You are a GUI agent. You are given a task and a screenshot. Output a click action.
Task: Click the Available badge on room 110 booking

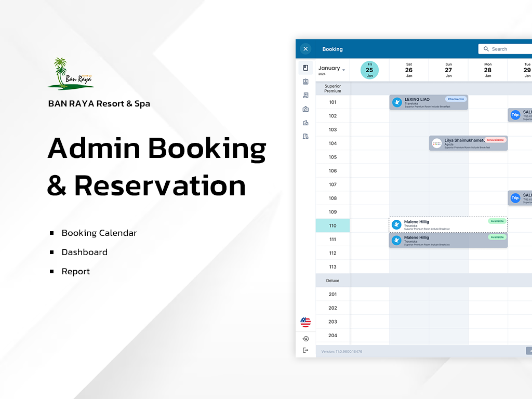pyautogui.click(x=497, y=221)
